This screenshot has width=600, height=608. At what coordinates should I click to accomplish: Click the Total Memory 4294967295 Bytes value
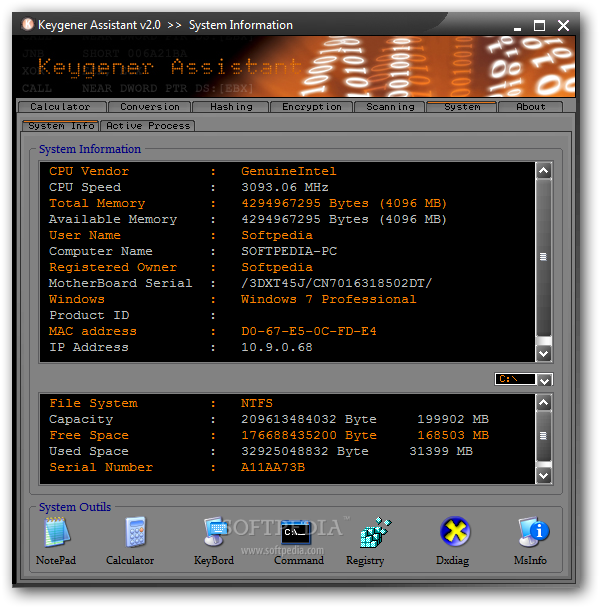[x=344, y=203]
